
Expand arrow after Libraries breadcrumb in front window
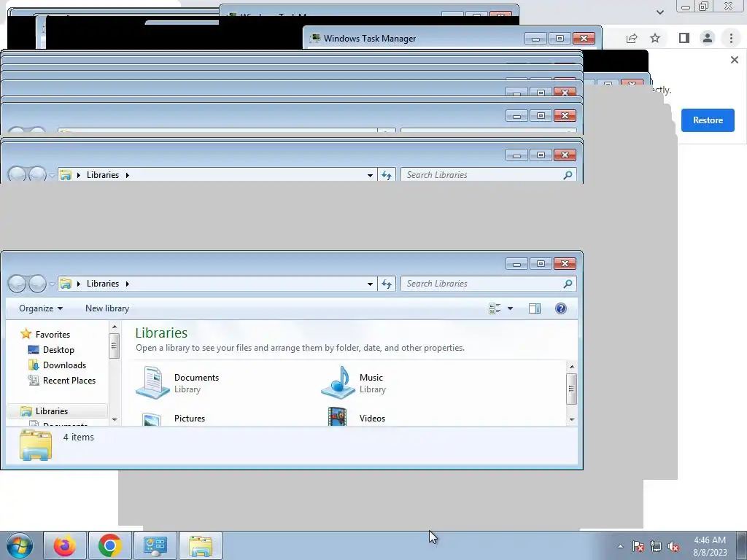[x=127, y=284]
